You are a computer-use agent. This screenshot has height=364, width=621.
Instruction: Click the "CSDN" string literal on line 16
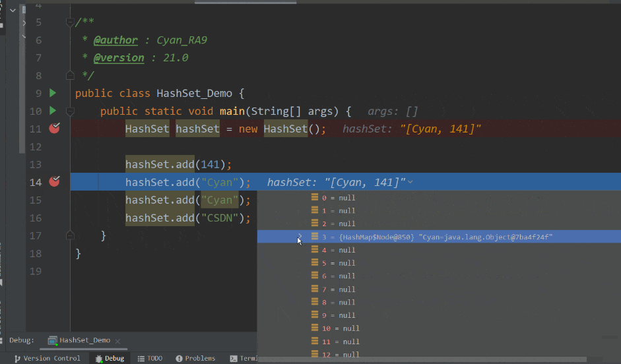pyautogui.click(x=220, y=218)
